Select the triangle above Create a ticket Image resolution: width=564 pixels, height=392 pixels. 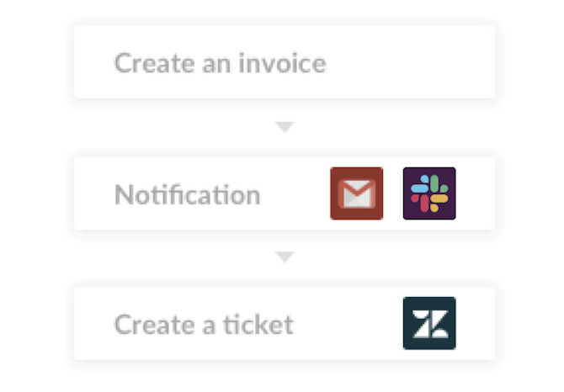tap(285, 257)
